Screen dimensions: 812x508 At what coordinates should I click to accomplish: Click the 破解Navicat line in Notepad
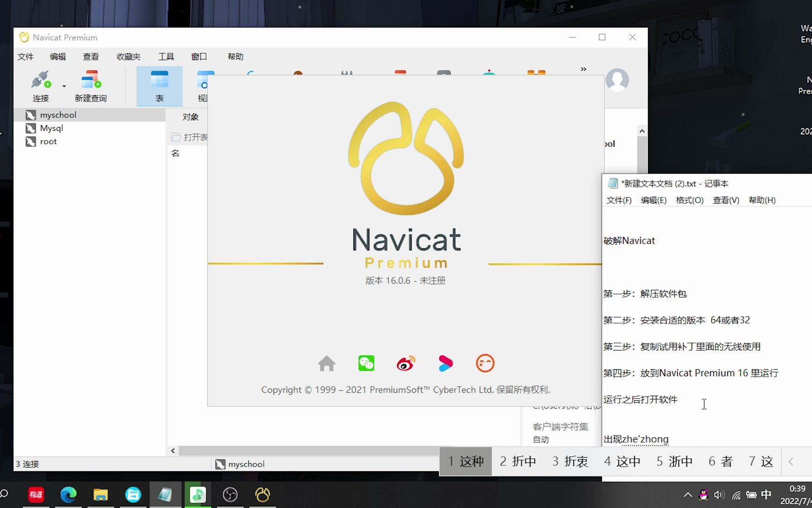629,241
